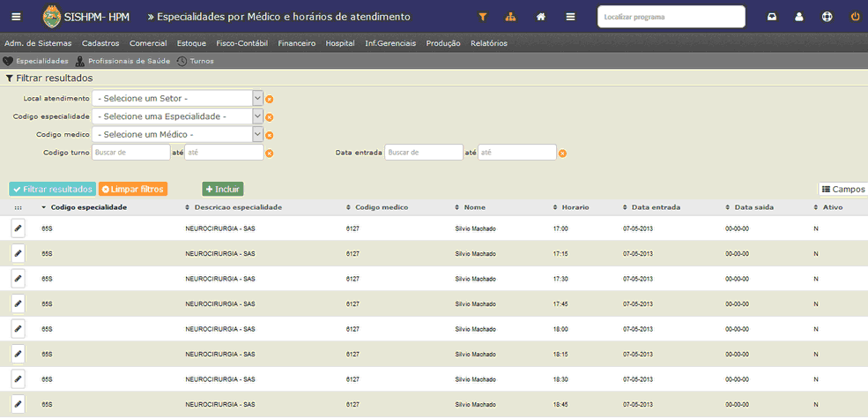This screenshot has height=419, width=868.
Task: Edit the 17:00 row with pencil icon
Action: [x=18, y=228]
